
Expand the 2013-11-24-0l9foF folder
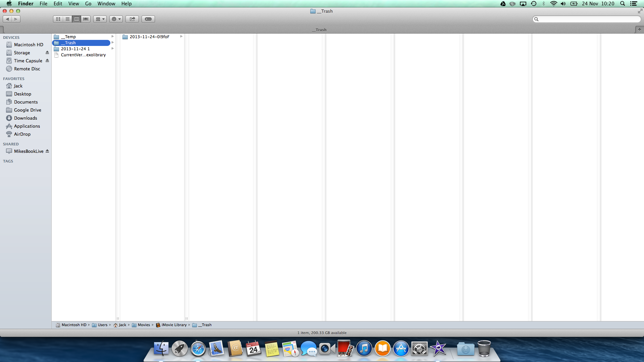181,37
